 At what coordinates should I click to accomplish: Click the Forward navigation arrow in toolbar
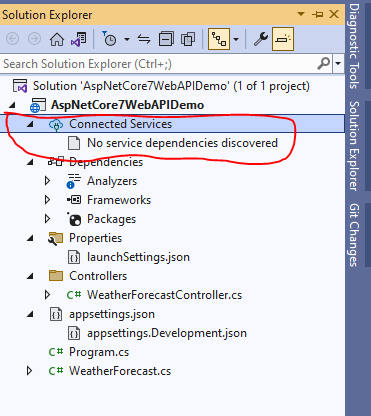click(34, 39)
